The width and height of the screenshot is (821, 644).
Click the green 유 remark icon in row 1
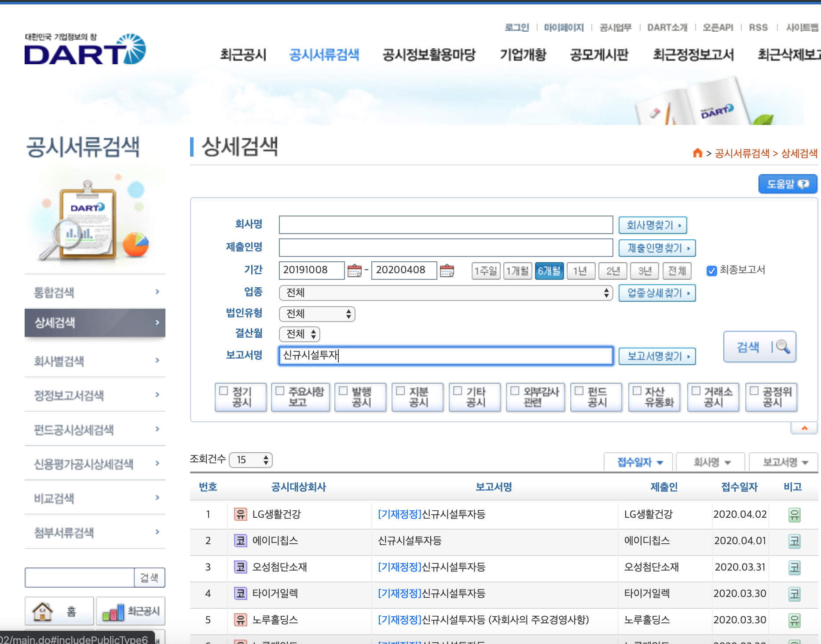point(794,515)
